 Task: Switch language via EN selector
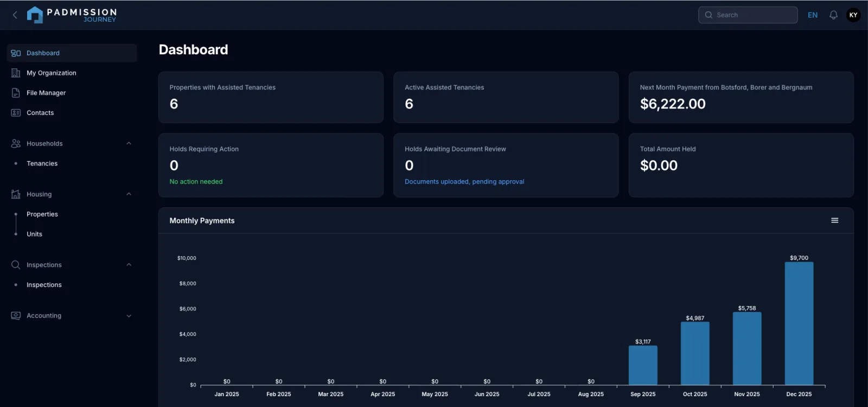point(813,15)
